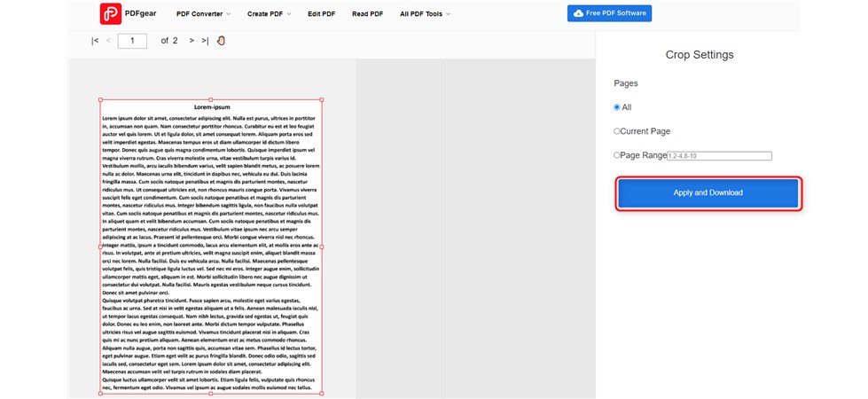Click the bottom-right crop handle

(x=322, y=394)
